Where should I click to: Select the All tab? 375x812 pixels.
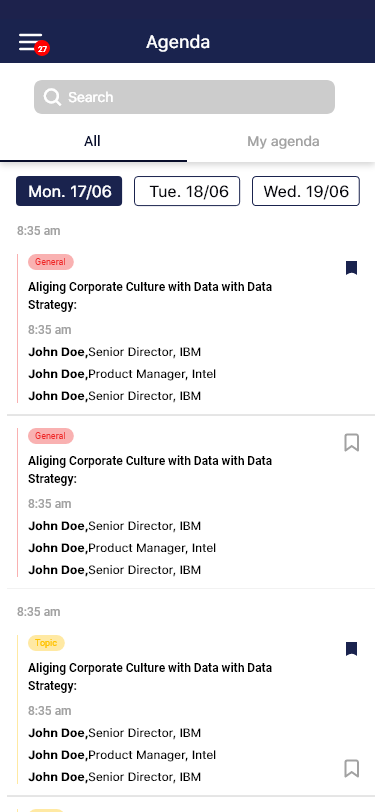tap(92, 141)
